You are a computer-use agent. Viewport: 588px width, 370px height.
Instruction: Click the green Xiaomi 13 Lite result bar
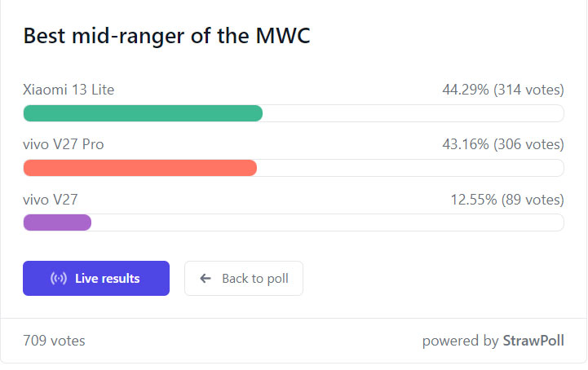click(143, 113)
